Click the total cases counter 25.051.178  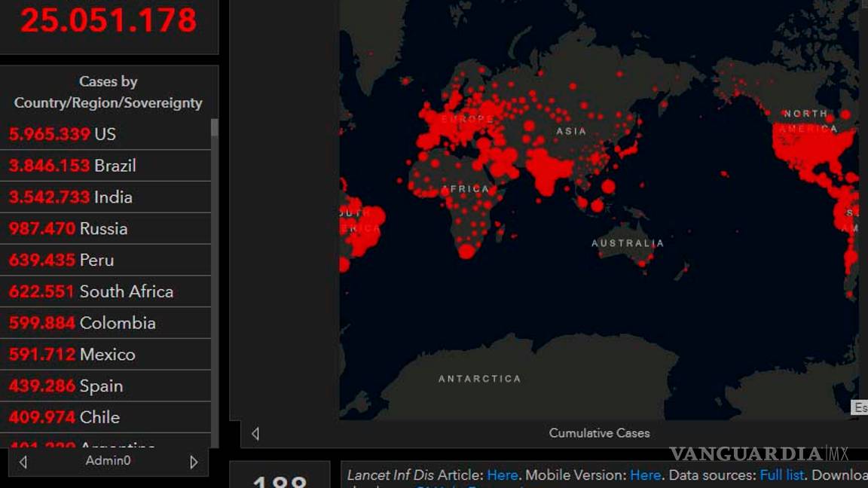click(x=108, y=20)
